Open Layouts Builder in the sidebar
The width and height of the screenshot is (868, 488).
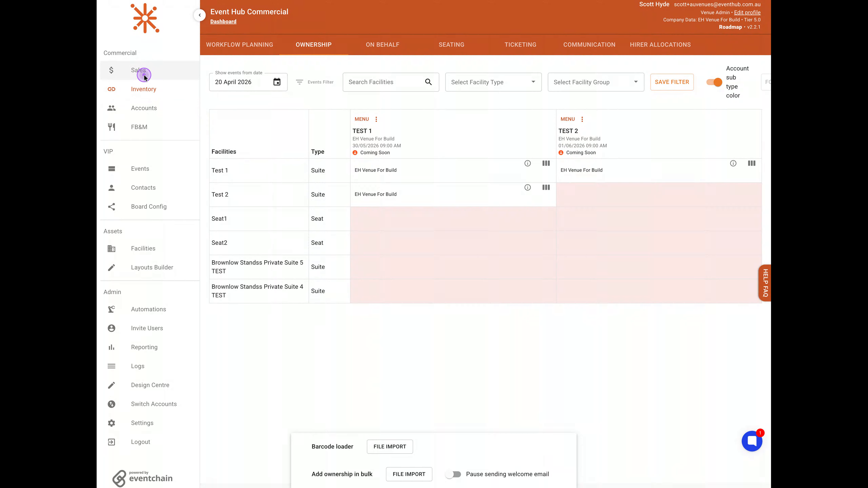[x=150, y=267]
